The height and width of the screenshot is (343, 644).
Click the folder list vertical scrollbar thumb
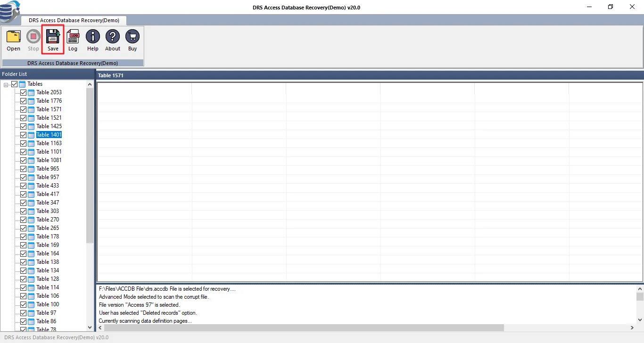coord(90,166)
